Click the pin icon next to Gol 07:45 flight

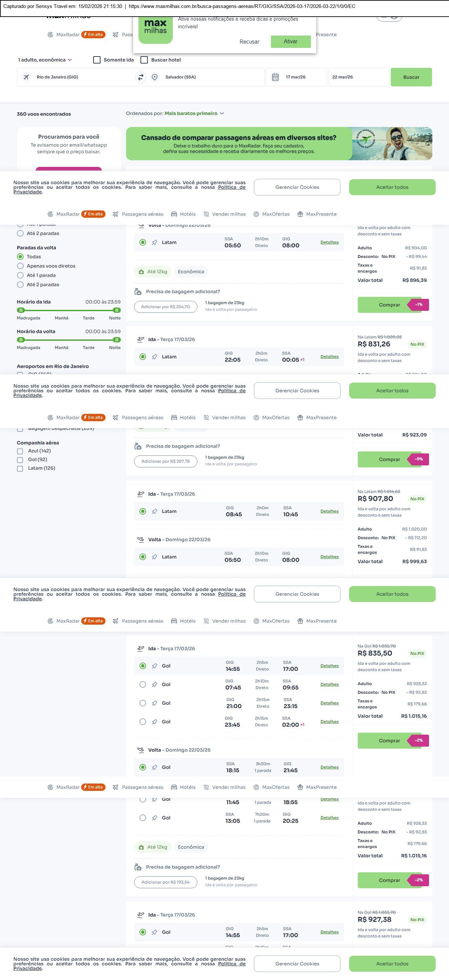click(x=154, y=684)
